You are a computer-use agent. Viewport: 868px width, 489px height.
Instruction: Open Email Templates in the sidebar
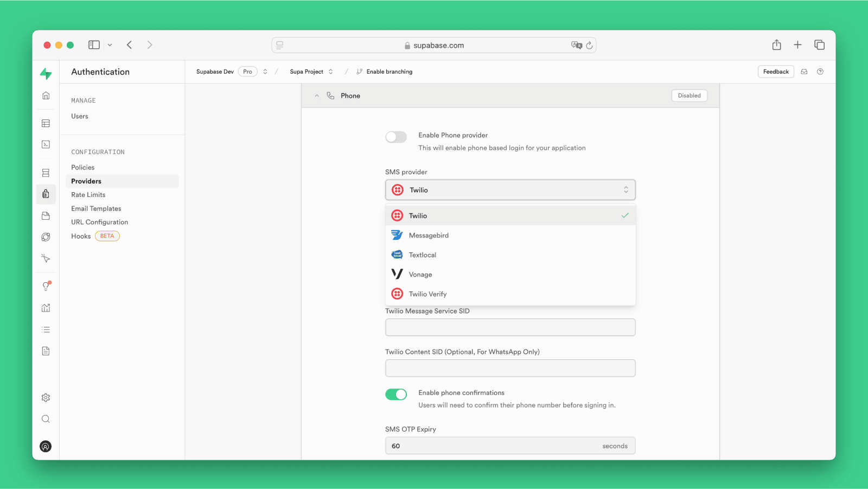pyautogui.click(x=96, y=208)
